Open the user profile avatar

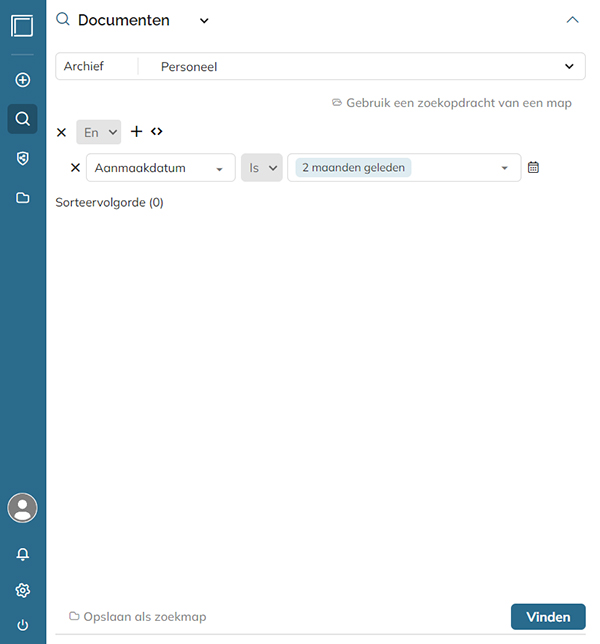[22, 508]
